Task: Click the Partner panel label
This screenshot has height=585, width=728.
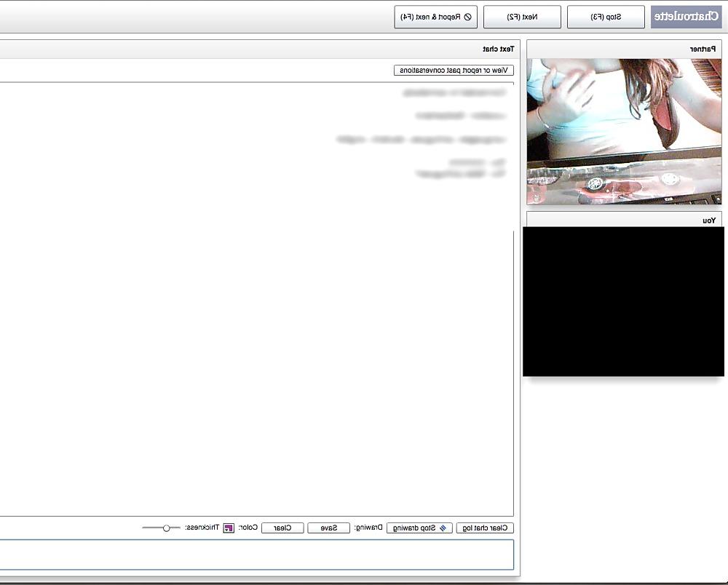Action: 703,49
